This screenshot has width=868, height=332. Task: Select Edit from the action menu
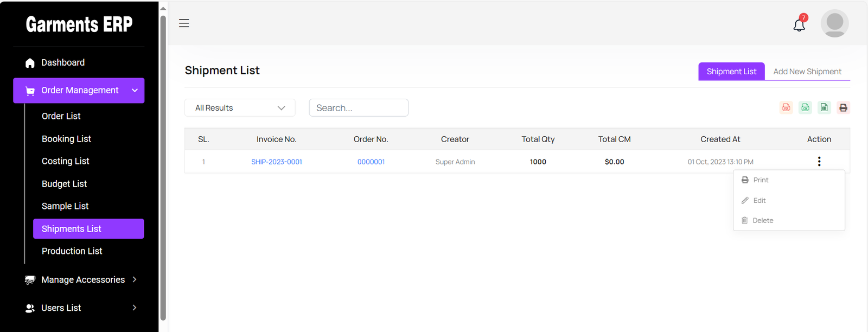pos(759,201)
